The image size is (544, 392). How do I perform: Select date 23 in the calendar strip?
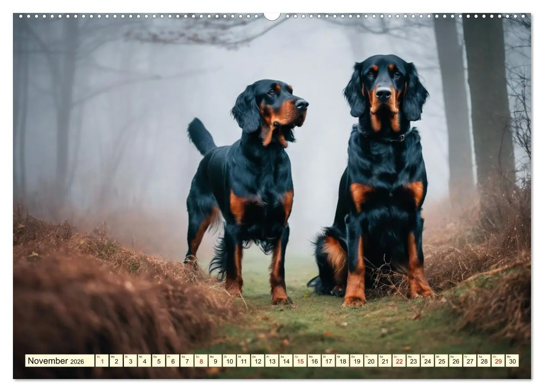click(413, 361)
